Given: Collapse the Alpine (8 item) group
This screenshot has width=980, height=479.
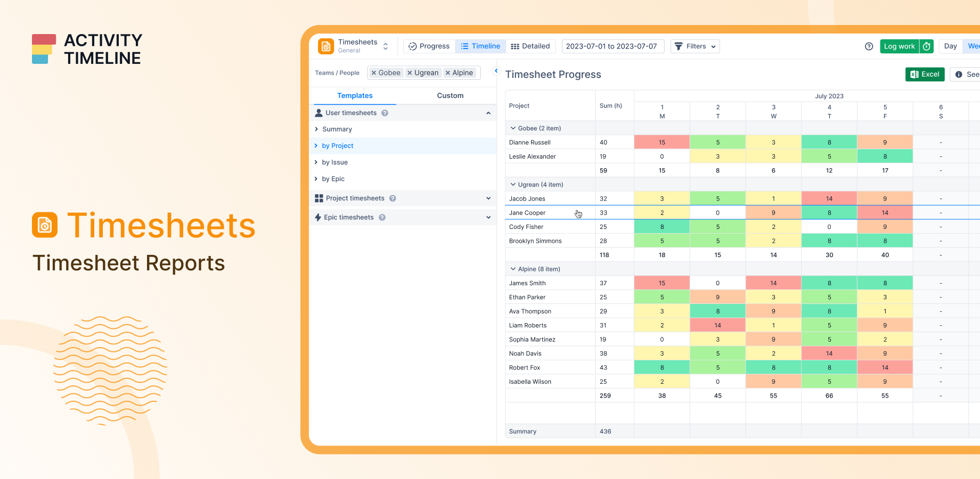Looking at the screenshot, I should 513,269.
